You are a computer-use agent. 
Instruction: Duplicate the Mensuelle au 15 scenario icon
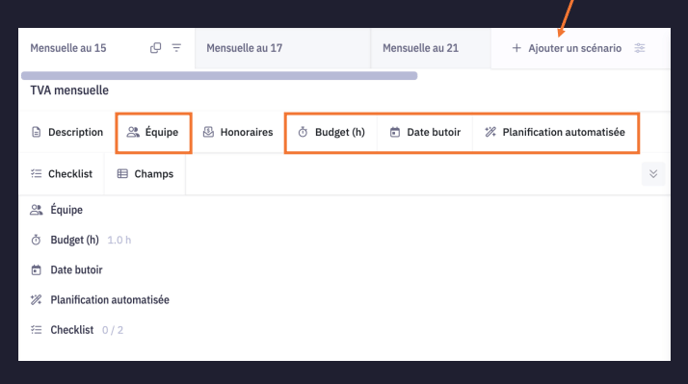(155, 48)
